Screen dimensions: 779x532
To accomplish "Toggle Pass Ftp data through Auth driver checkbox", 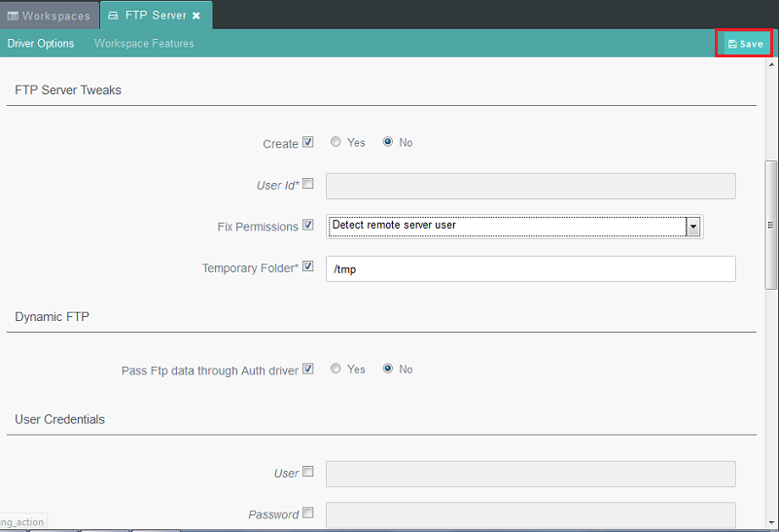I will click(x=308, y=369).
